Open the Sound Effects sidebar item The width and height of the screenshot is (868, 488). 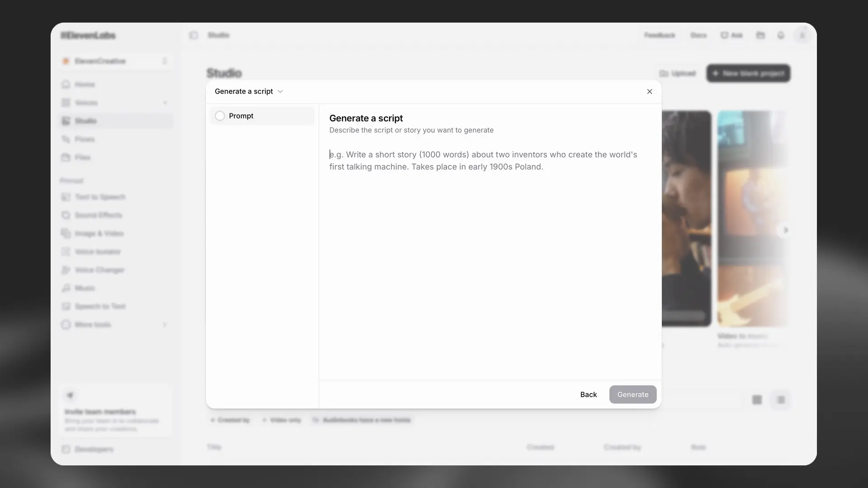(x=98, y=215)
